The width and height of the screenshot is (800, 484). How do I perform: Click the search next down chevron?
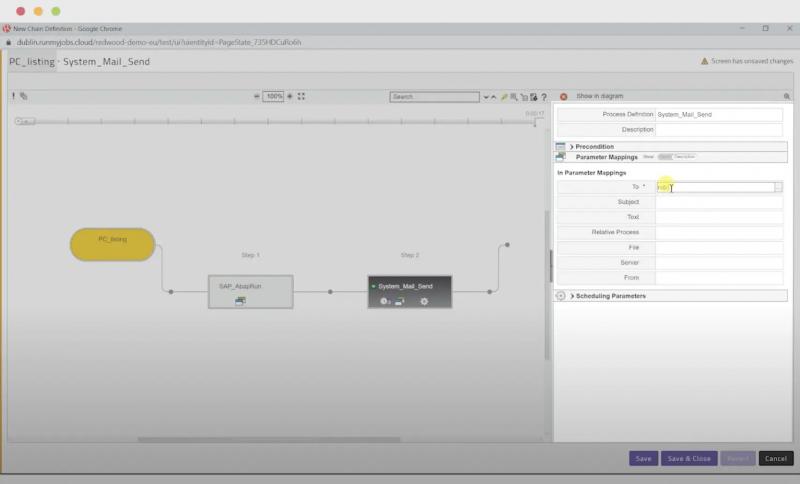(x=486, y=97)
